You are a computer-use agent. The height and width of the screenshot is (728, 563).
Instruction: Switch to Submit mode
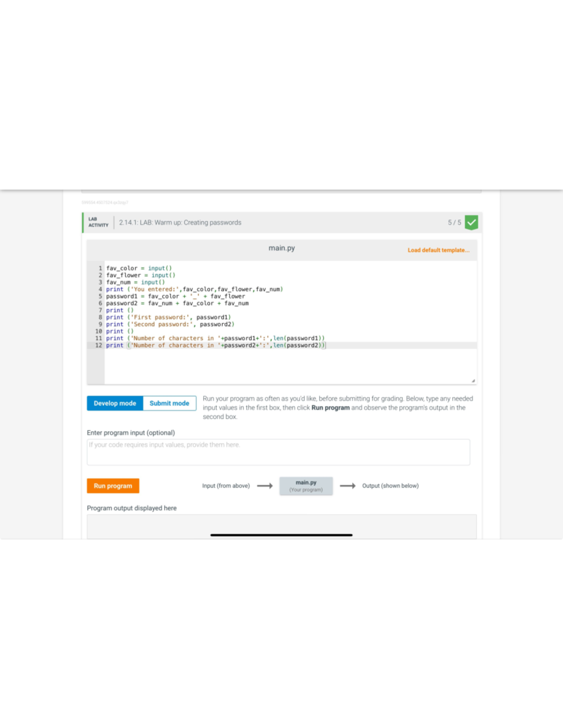(169, 403)
